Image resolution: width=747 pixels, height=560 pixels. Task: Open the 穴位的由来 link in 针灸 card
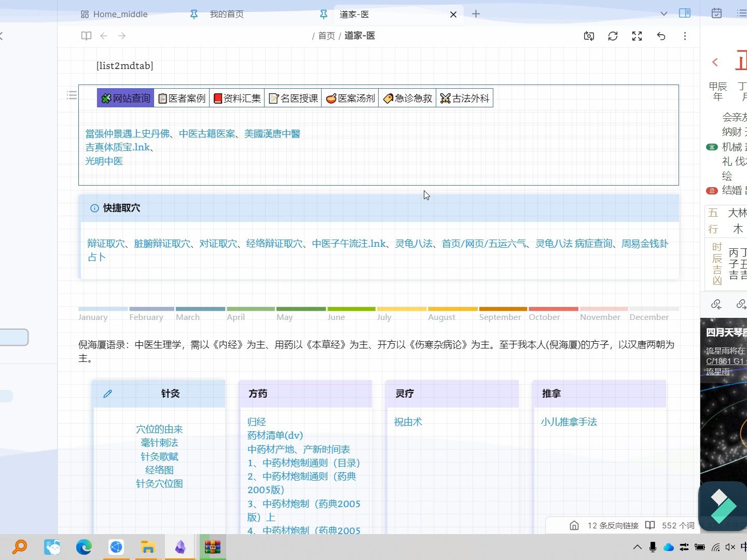[x=159, y=429]
